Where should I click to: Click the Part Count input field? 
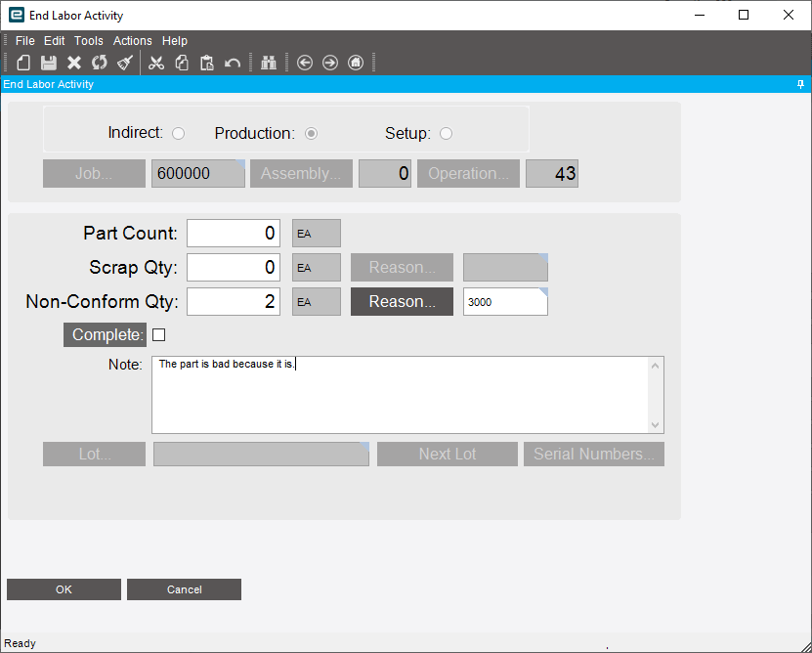coord(234,234)
